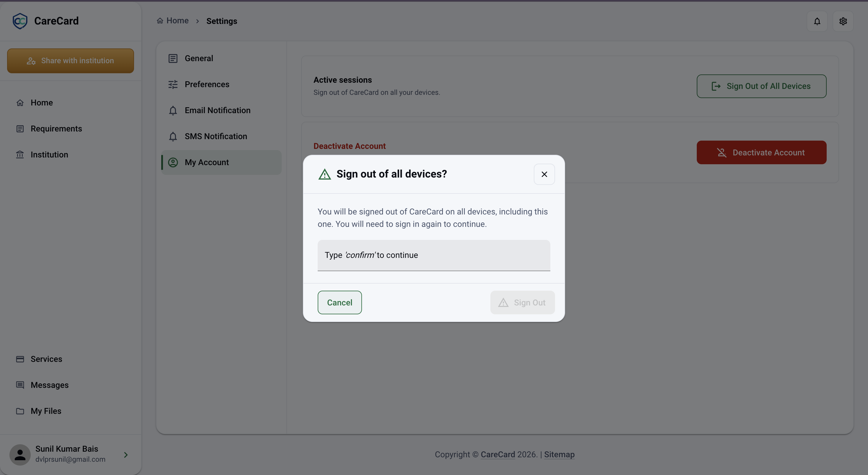Viewport: 868px width, 475px height.
Task: Go to Home in sidebar
Action: 71,103
